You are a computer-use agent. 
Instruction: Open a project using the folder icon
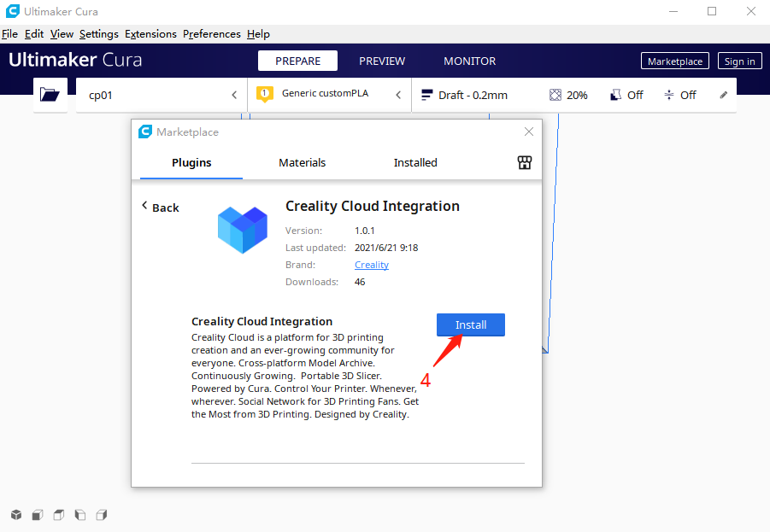point(50,94)
